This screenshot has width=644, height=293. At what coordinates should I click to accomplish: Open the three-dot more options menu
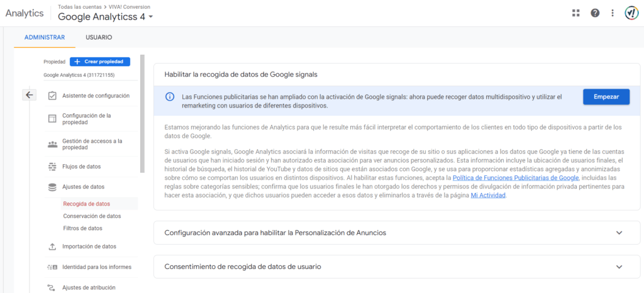(613, 13)
